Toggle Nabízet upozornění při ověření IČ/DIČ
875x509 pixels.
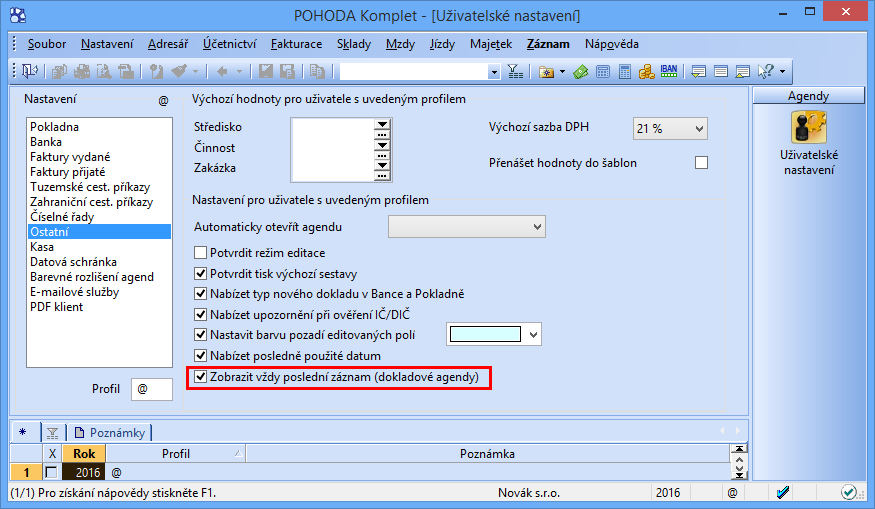pos(200,314)
